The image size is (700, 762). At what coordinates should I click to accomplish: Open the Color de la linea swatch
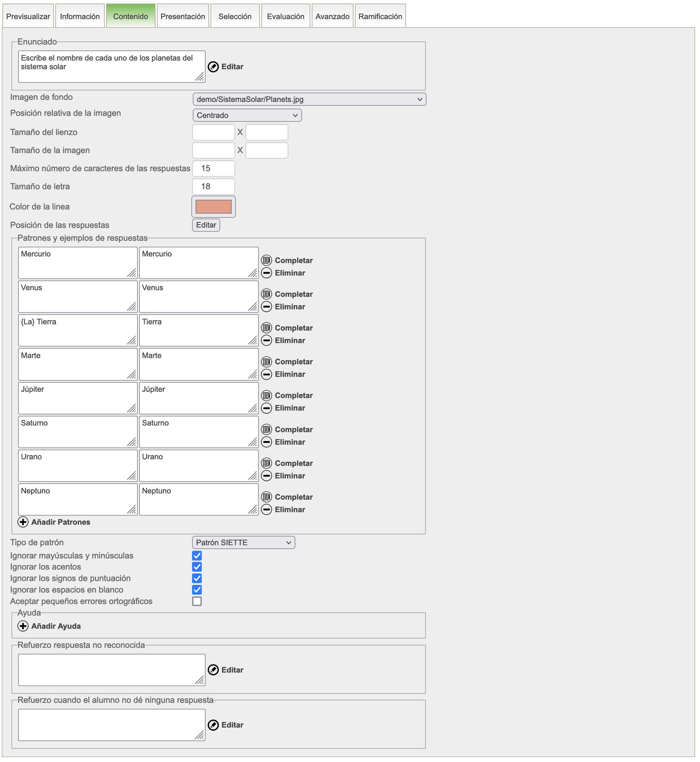213,207
